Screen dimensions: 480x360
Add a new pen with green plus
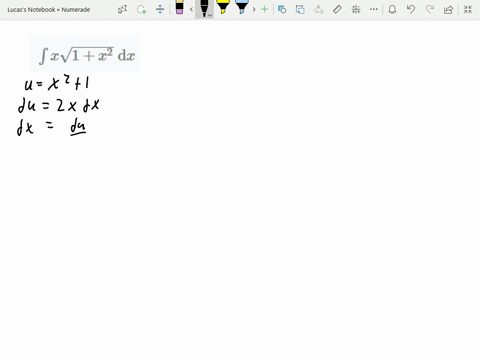(264, 9)
